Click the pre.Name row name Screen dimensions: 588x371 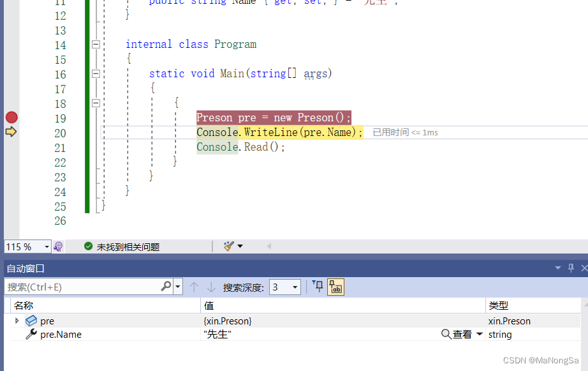coord(61,335)
